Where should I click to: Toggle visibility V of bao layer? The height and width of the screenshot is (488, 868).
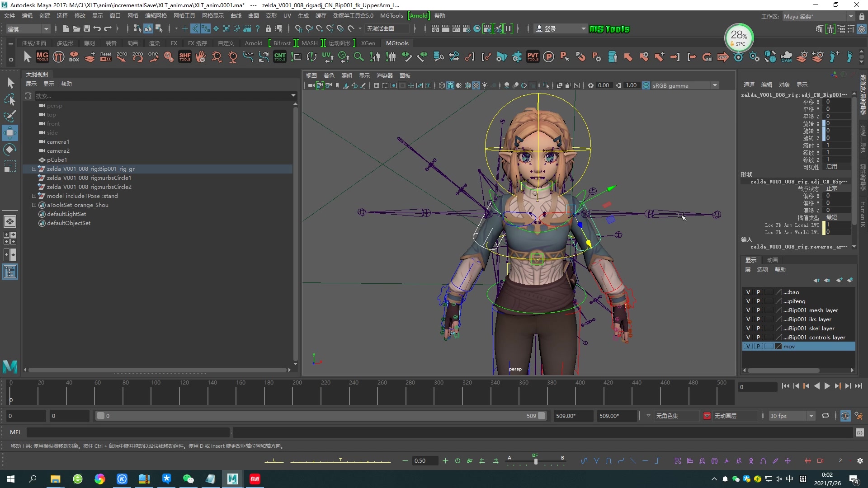(748, 292)
